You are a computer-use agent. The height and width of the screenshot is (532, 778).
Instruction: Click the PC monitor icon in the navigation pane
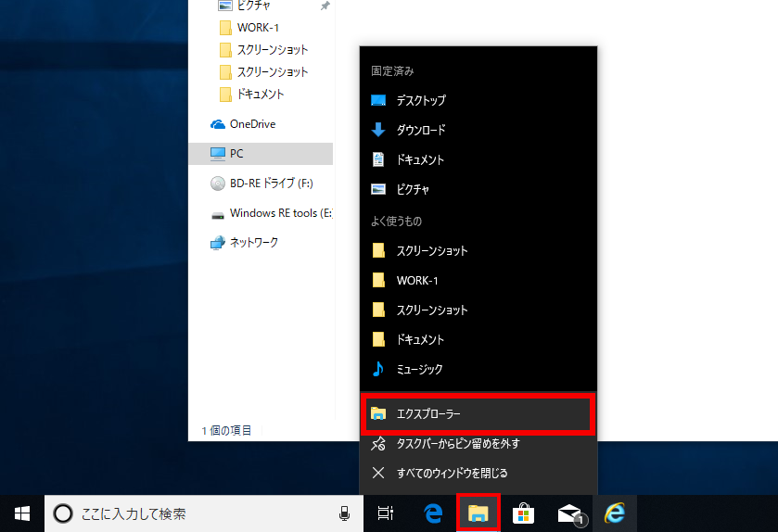pos(217,154)
